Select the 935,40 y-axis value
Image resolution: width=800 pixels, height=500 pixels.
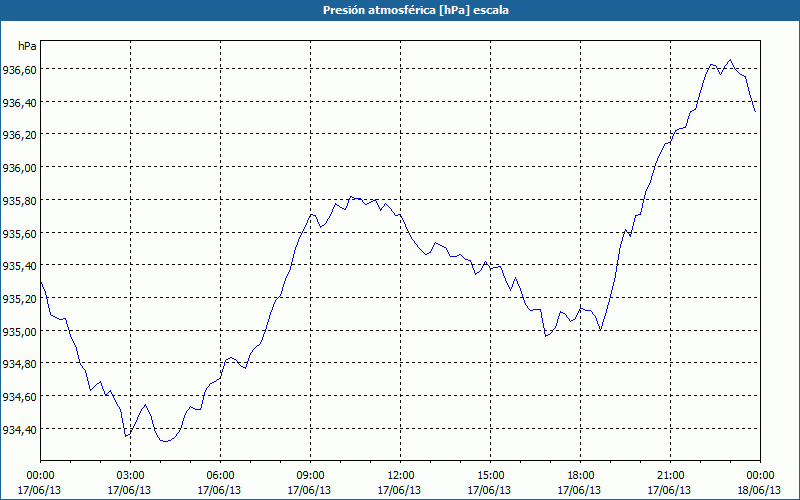[x=19, y=266]
